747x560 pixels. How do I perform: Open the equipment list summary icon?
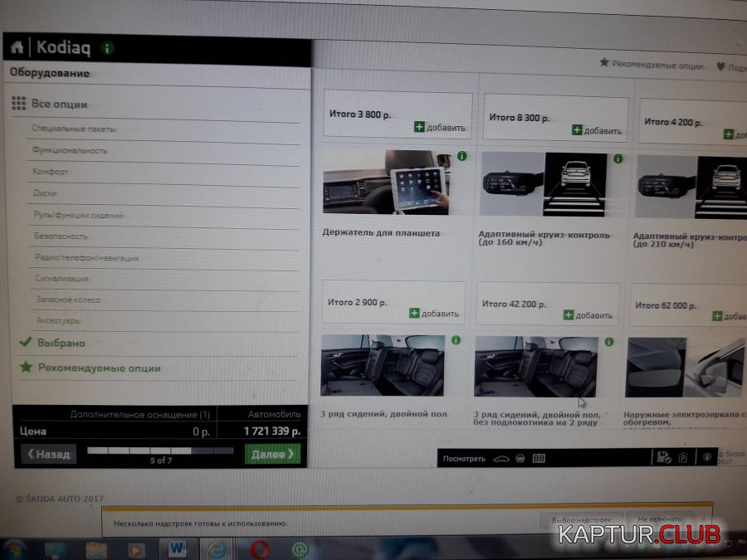click(539, 459)
